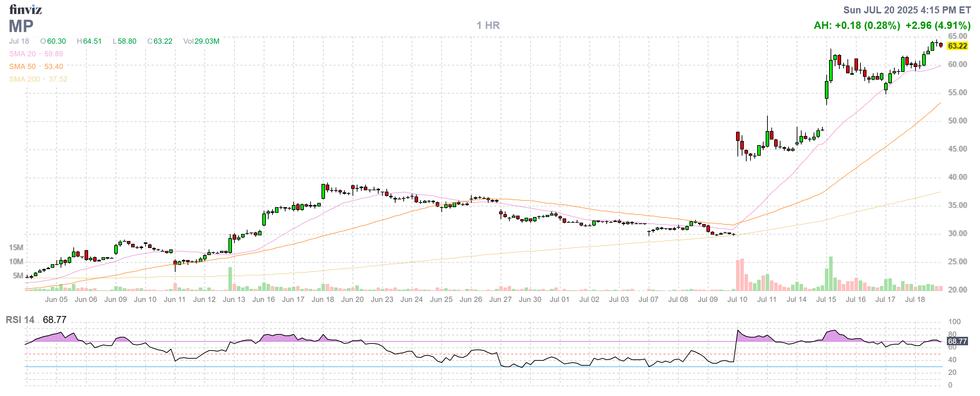
Task: Click the Jun 13 date axis label
Action: point(234,299)
